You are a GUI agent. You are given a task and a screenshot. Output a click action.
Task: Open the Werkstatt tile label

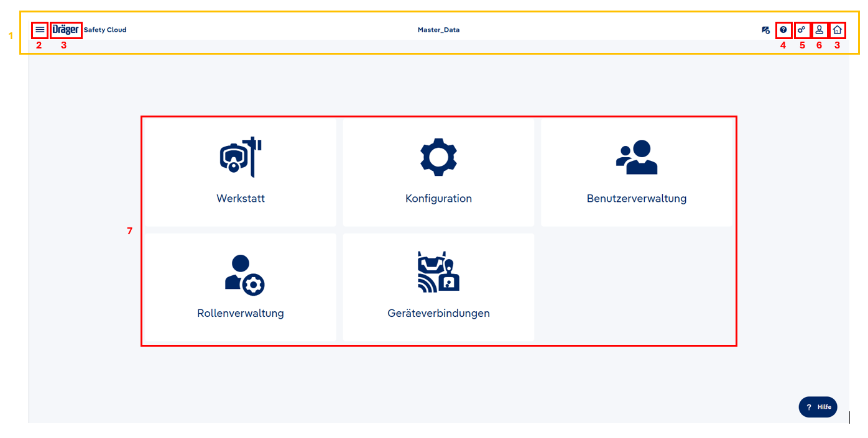241,199
